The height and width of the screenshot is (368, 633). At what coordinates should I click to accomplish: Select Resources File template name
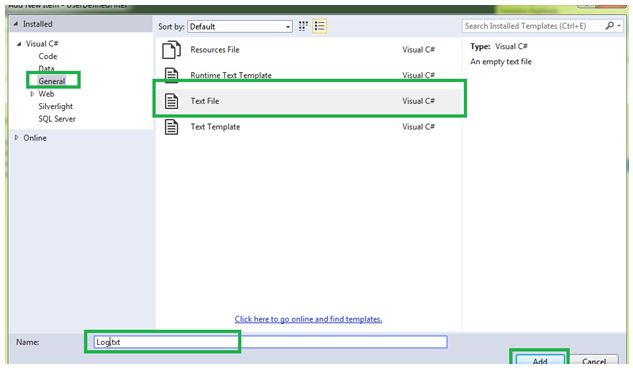coord(215,50)
